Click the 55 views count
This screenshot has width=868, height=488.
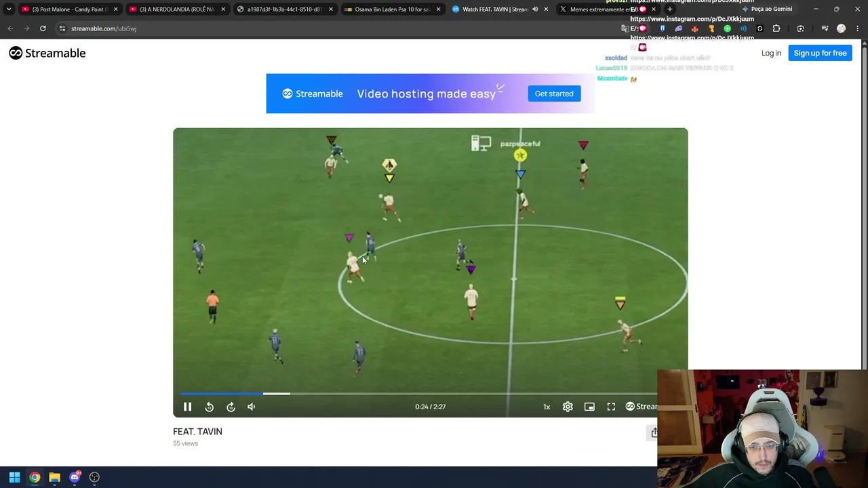[185, 443]
